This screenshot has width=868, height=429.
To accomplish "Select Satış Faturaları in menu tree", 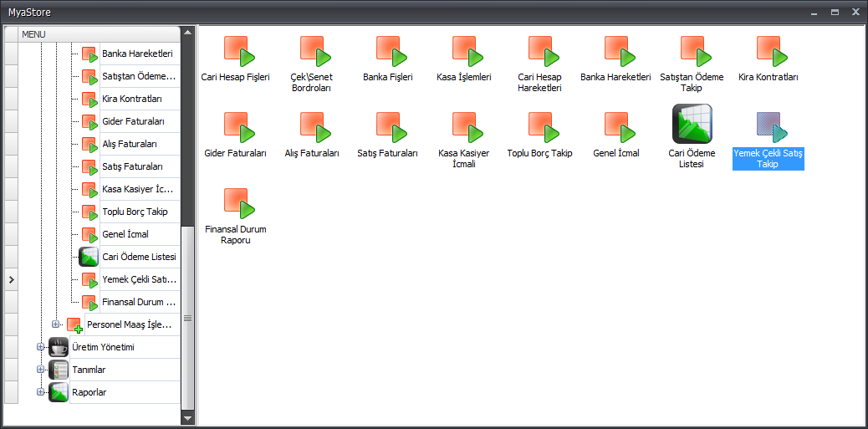I will (x=140, y=166).
